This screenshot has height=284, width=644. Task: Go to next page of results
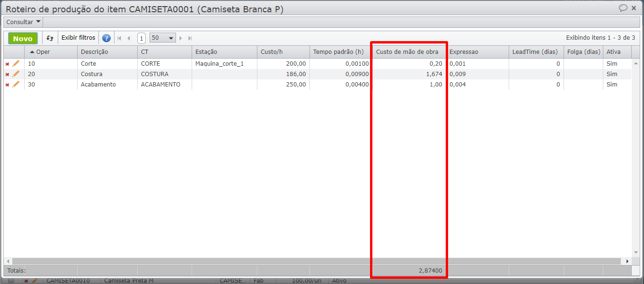180,38
